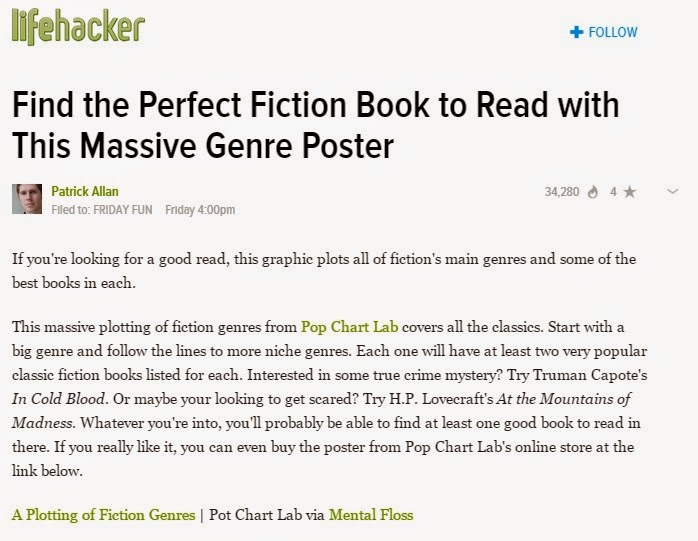Click the article's first intro paragraph
The width and height of the screenshot is (698, 541).
click(324, 269)
